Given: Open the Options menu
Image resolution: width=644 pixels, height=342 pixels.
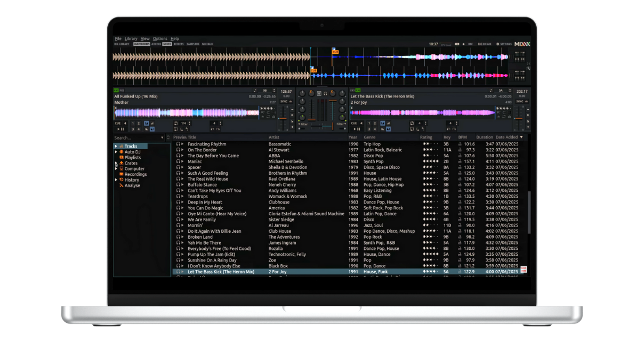Looking at the screenshot, I should coord(160,38).
